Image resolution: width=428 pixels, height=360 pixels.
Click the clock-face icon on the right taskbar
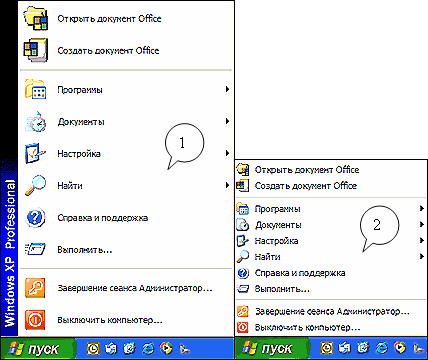[326, 349]
